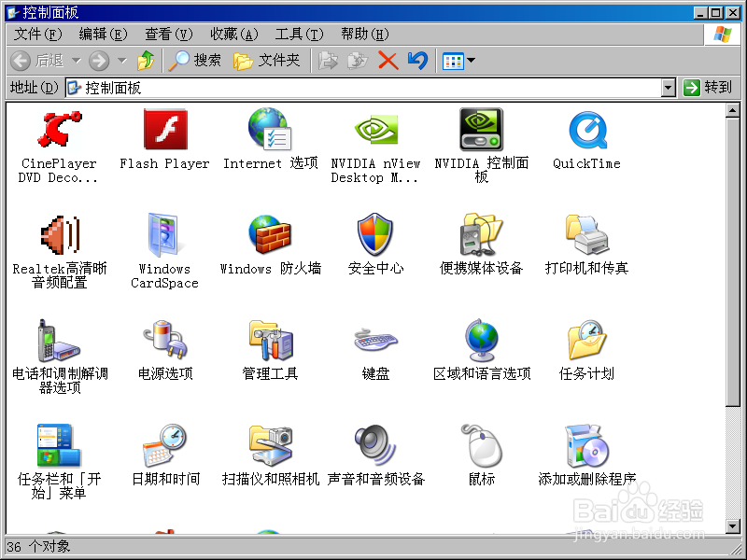Click the Move To toolbar icon
The width and height of the screenshot is (747, 560).
(x=328, y=61)
